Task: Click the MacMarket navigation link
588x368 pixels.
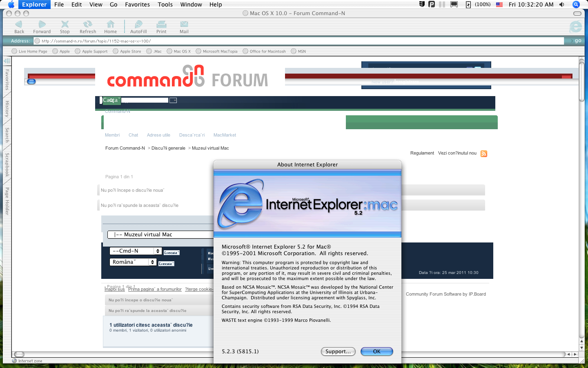Action: pyautogui.click(x=225, y=135)
